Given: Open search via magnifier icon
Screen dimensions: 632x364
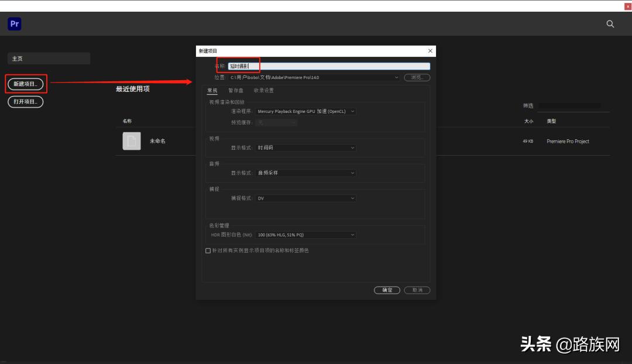Looking at the screenshot, I should [610, 24].
